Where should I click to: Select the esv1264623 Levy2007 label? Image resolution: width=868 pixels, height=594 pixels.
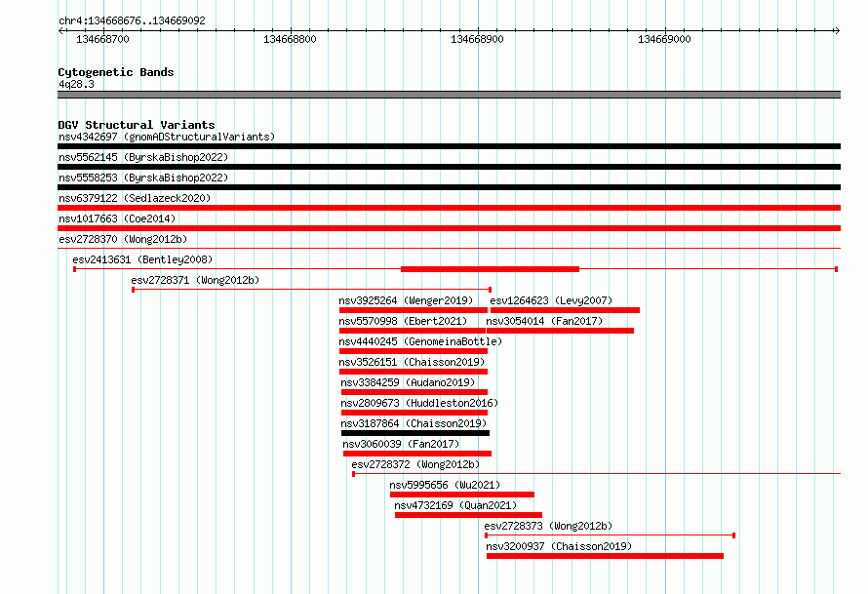coord(551,300)
